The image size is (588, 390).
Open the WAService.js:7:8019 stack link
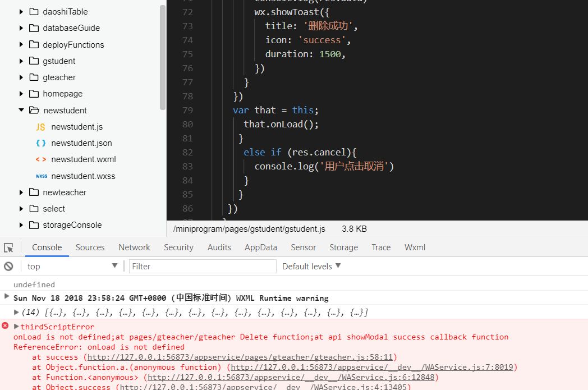coord(372,367)
